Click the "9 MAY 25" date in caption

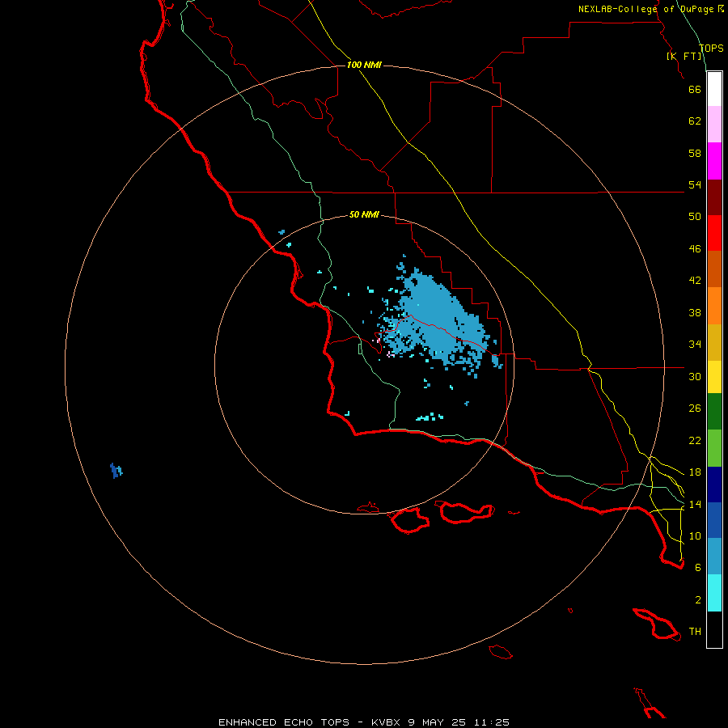coord(438,722)
